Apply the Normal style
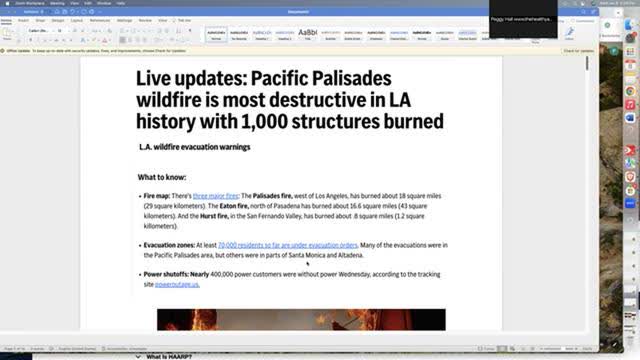This screenshot has width=640, height=360. tap(216, 35)
